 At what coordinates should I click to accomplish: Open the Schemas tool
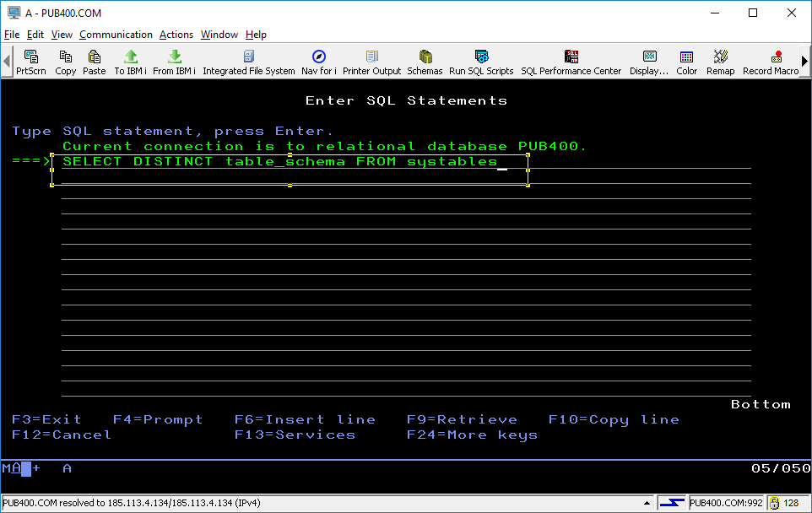coord(425,60)
